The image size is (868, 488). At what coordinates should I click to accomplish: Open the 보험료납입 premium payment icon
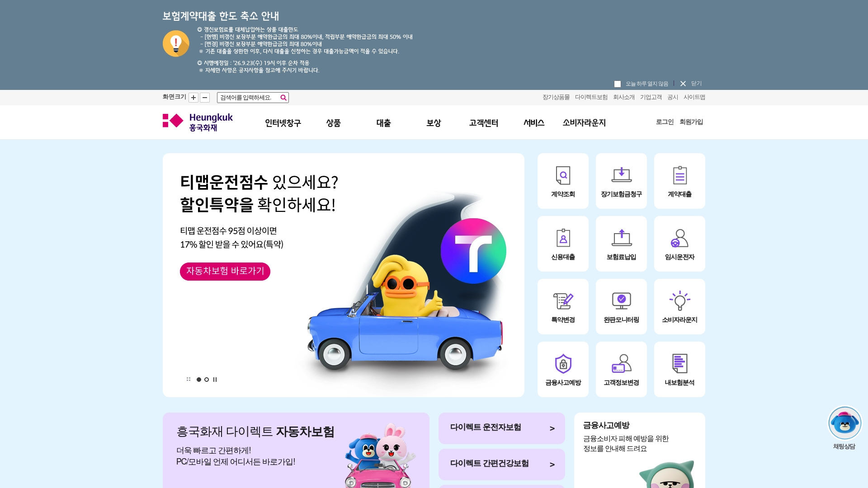click(621, 244)
